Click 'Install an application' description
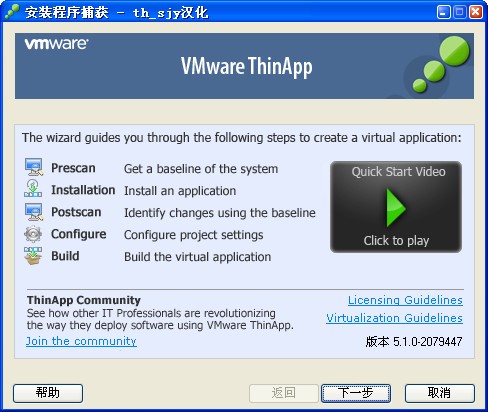488x412 pixels. click(180, 191)
